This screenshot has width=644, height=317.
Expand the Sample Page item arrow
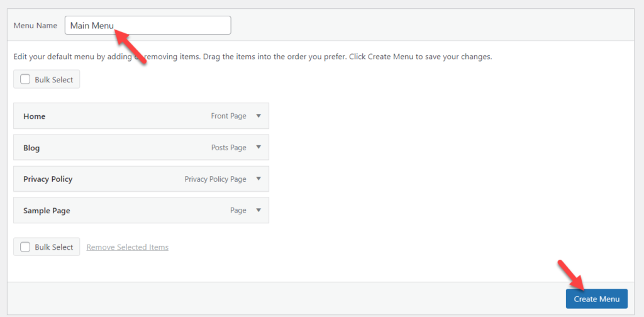pyautogui.click(x=258, y=210)
